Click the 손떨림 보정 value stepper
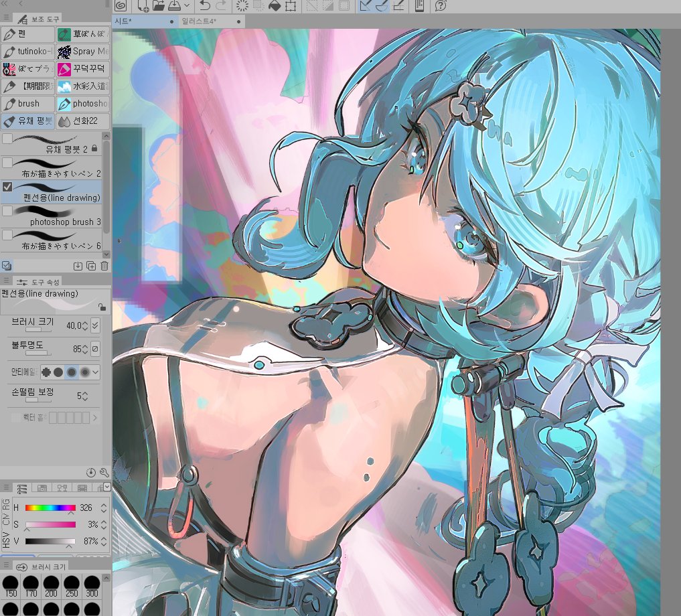Viewport: 681px width, 616px height. 84,396
